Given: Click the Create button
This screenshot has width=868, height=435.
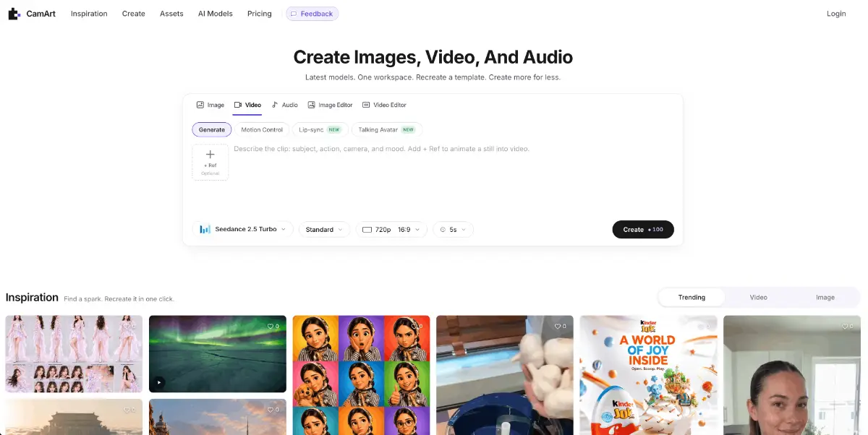Looking at the screenshot, I should click(x=643, y=229).
